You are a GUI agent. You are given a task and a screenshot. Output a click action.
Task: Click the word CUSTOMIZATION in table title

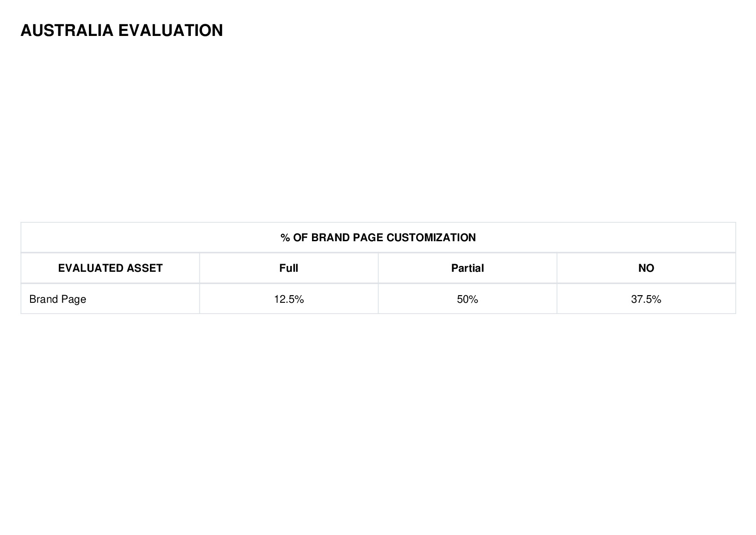point(431,238)
